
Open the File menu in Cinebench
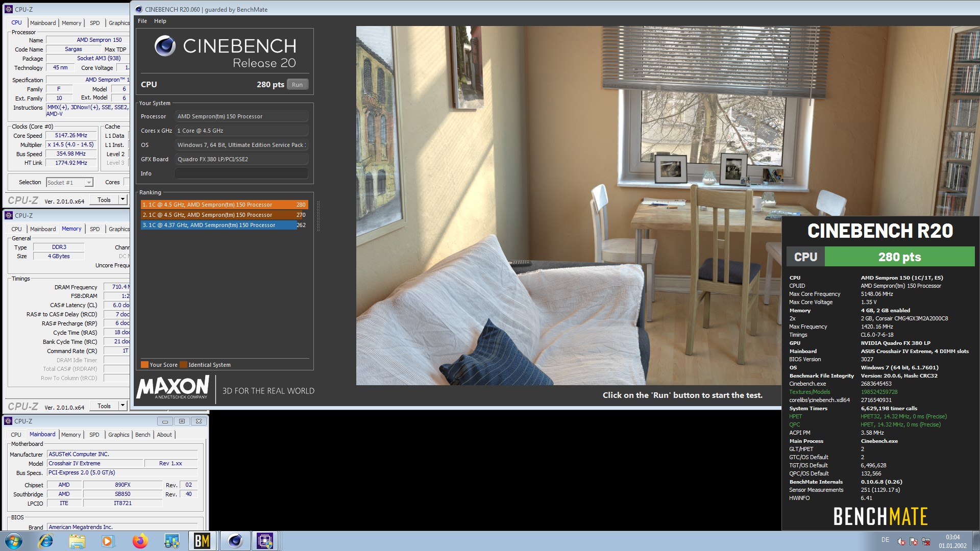point(142,21)
